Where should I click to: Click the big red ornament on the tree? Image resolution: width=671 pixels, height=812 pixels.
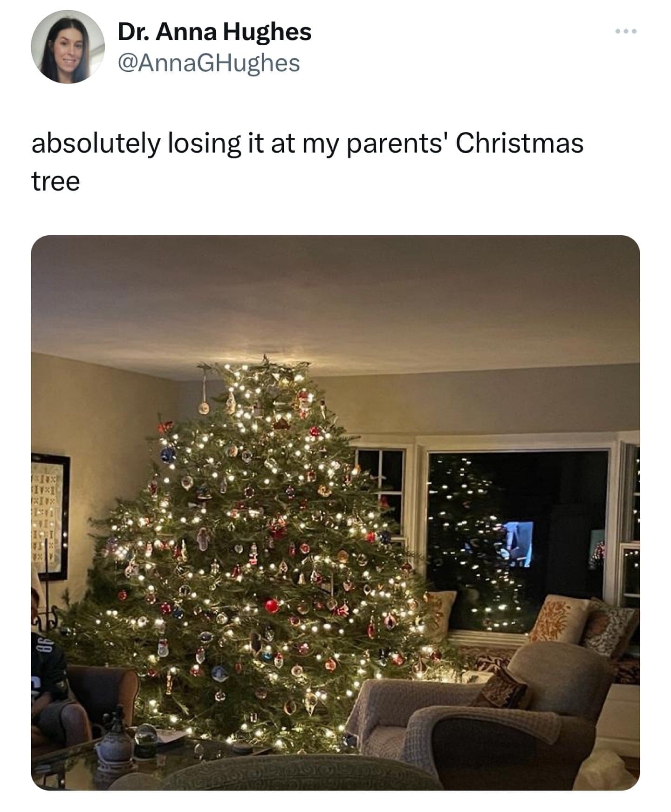click(x=272, y=606)
